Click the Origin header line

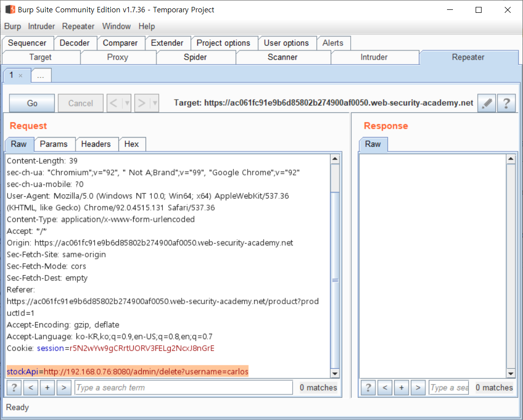(x=150, y=243)
